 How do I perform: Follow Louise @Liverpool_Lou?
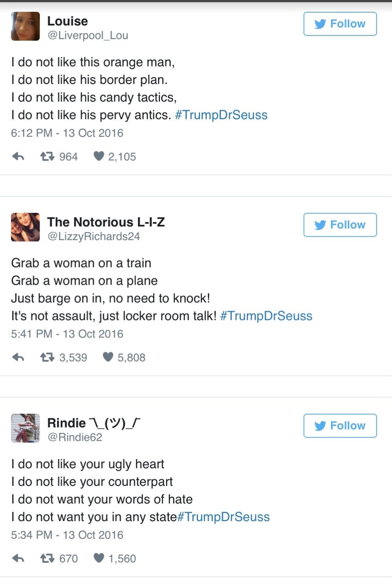[340, 24]
